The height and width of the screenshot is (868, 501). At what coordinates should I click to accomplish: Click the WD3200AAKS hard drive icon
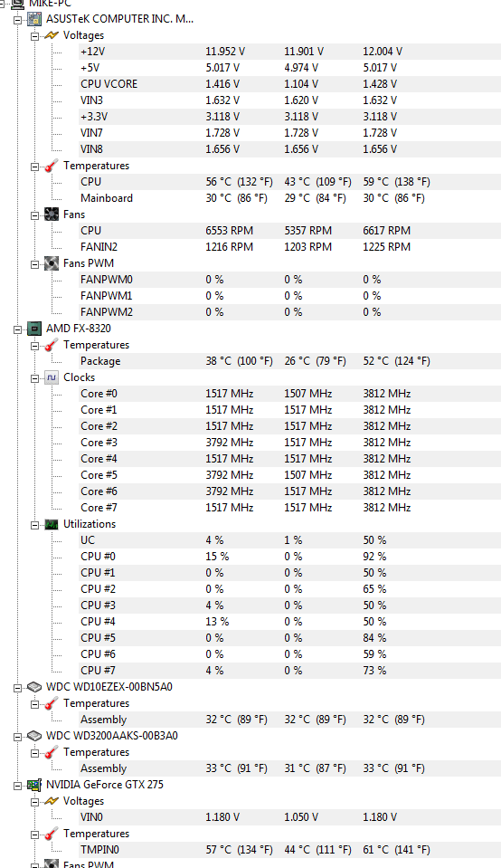pyautogui.click(x=34, y=736)
